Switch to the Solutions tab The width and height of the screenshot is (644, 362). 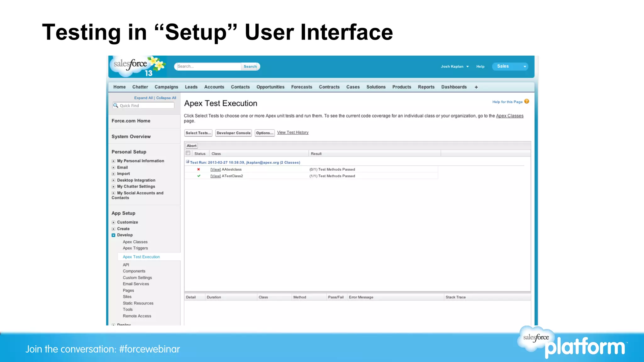[x=376, y=87]
